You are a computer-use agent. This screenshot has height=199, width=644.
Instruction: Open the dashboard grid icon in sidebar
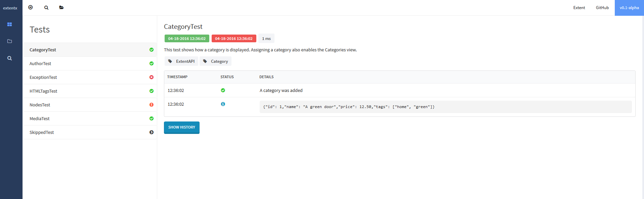pyautogui.click(x=9, y=24)
